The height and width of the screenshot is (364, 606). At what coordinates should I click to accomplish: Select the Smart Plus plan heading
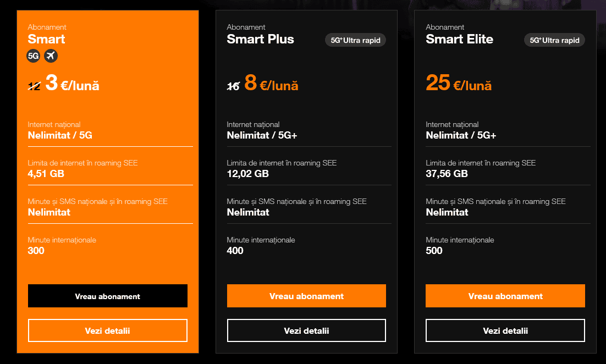tap(260, 39)
